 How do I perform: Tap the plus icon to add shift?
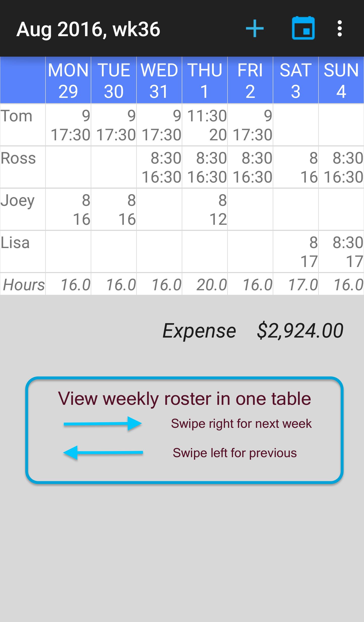[x=255, y=29]
